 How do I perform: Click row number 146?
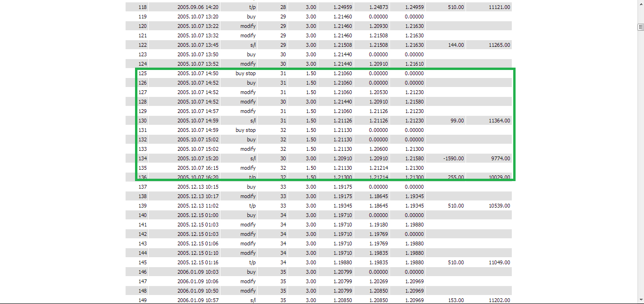pos(143,272)
